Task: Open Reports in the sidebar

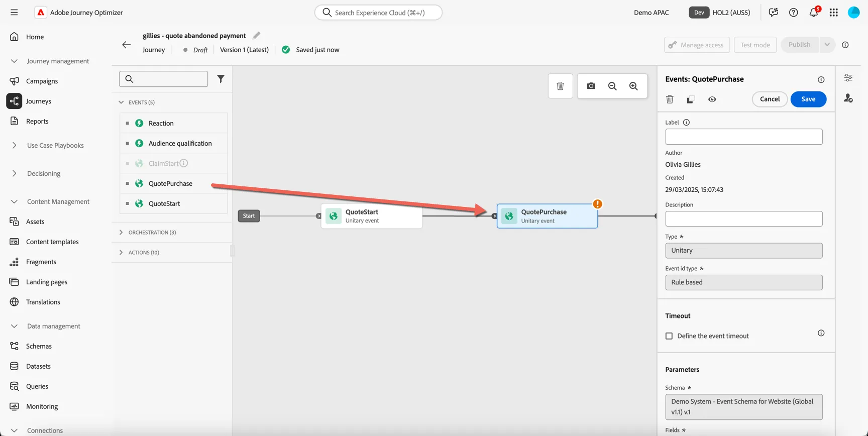Action: coord(37,121)
